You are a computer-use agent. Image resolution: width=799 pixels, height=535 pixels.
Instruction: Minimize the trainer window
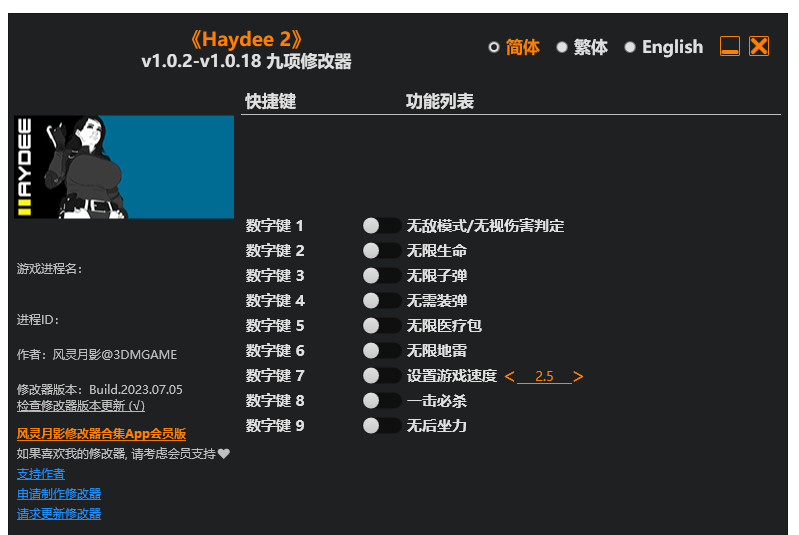(x=729, y=46)
